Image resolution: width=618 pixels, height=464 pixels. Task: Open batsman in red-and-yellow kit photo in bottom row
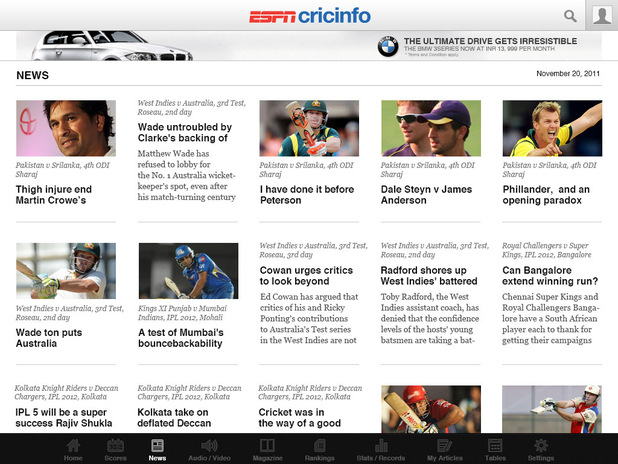click(x=552, y=409)
